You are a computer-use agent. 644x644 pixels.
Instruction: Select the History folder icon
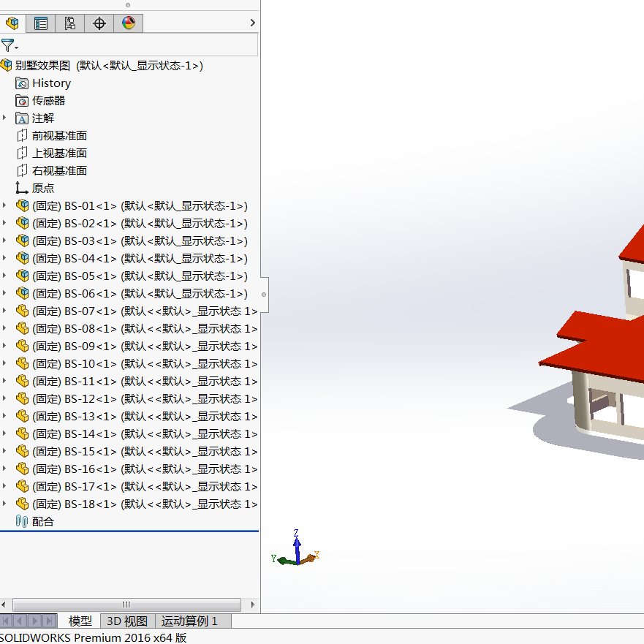pos(22,83)
